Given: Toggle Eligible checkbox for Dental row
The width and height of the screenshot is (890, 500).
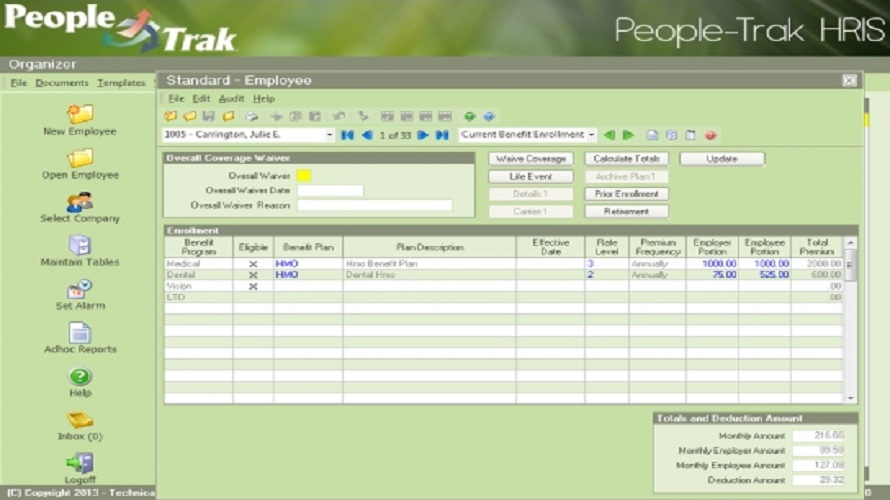Looking at the screenshot, I should point(253,275).
